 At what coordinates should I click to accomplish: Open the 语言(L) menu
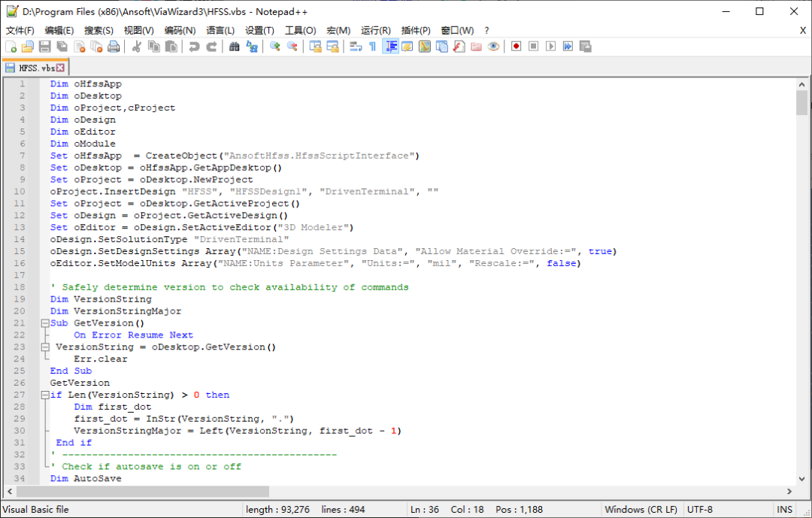[220, 31]
